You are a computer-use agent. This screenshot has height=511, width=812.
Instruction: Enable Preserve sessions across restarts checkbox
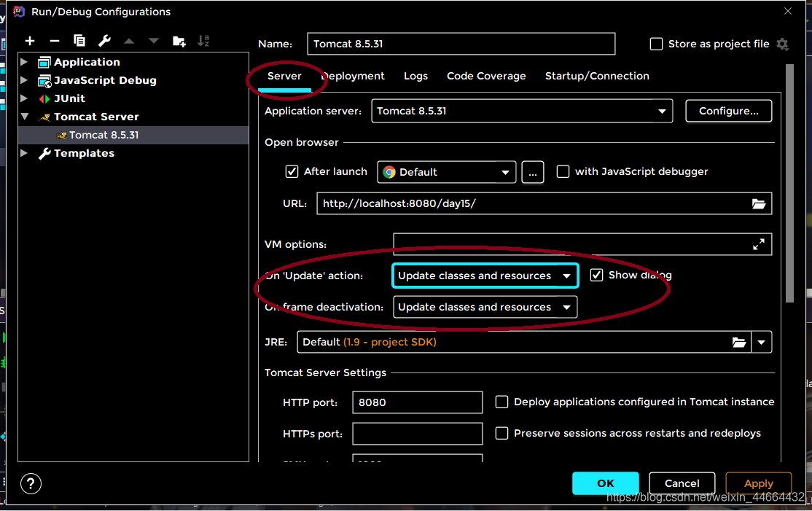pyautogui.click(x=501, y=433)
